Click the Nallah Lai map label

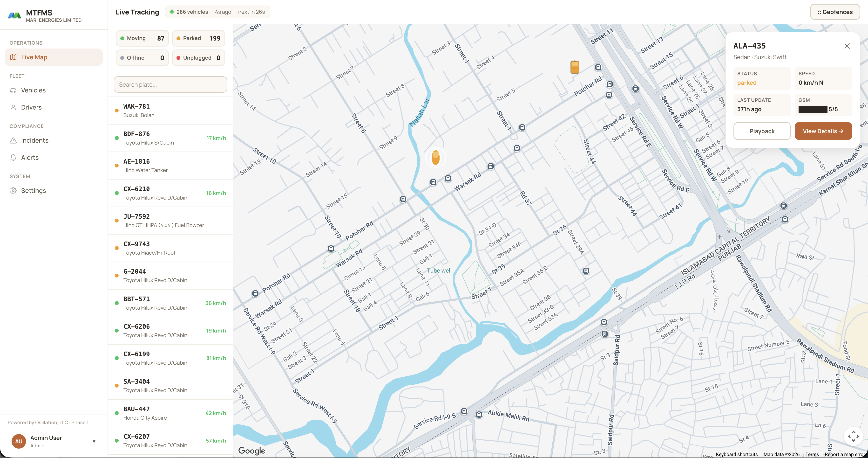[420, 112]
